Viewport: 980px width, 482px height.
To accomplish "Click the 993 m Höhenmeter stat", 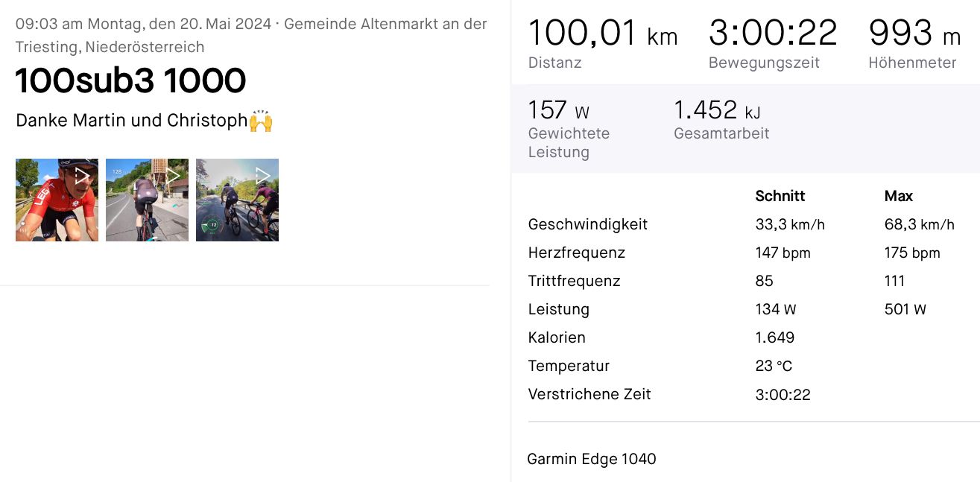I will click(914, 34).
